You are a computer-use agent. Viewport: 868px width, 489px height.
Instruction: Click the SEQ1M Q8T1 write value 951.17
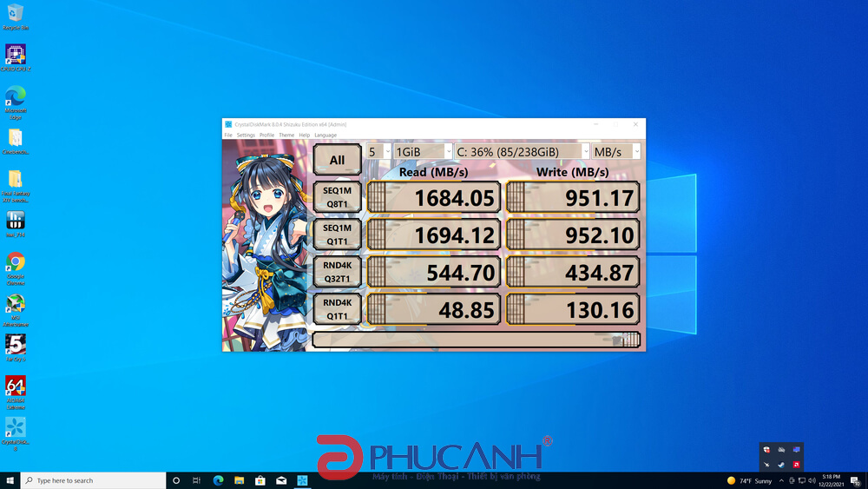[x=573, y=197]
